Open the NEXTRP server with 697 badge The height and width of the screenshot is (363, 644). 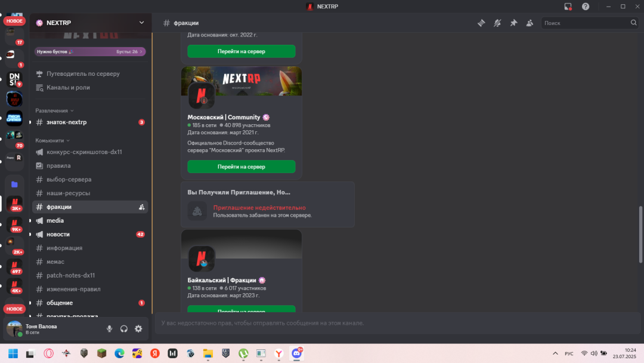click(x=15, y=266)
